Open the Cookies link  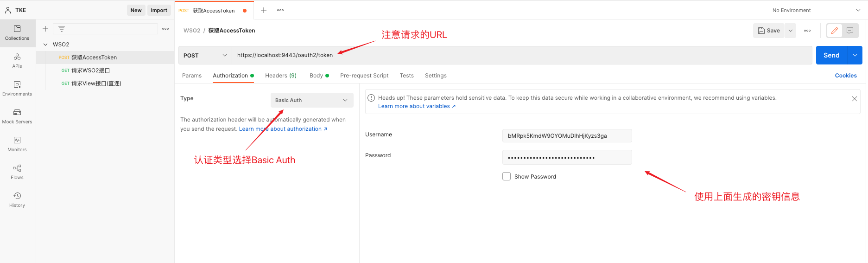coord(846,76)
